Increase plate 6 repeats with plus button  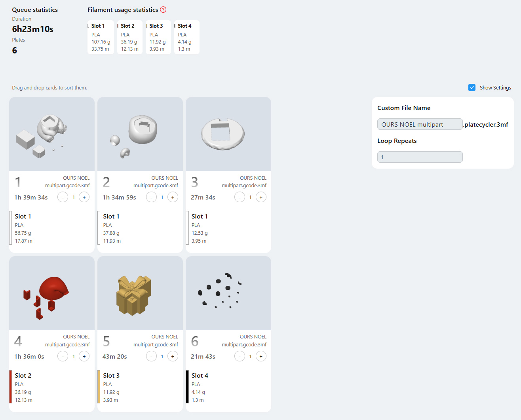[x=261, y=356]
